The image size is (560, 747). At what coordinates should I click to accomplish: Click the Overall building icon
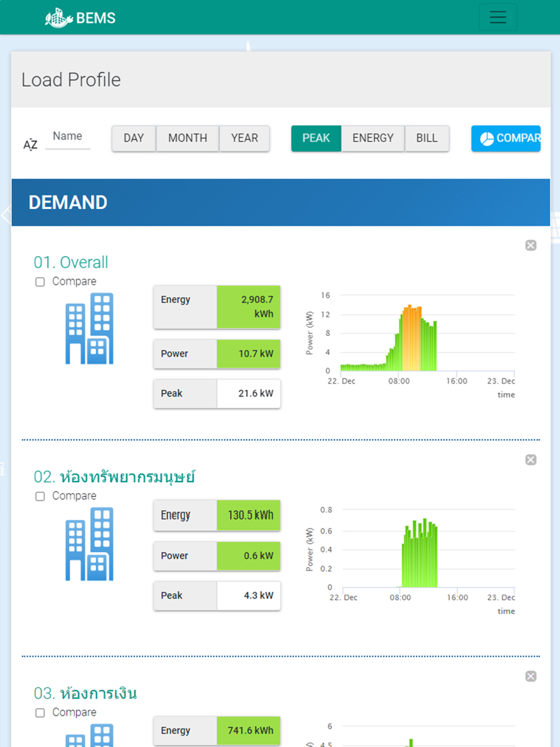[x=90, y=329]
